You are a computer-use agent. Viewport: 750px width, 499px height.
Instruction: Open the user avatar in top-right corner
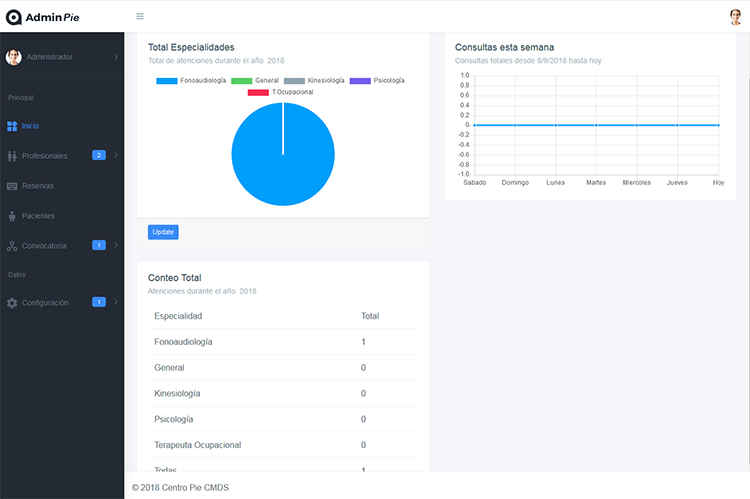[x=736, y=16]
